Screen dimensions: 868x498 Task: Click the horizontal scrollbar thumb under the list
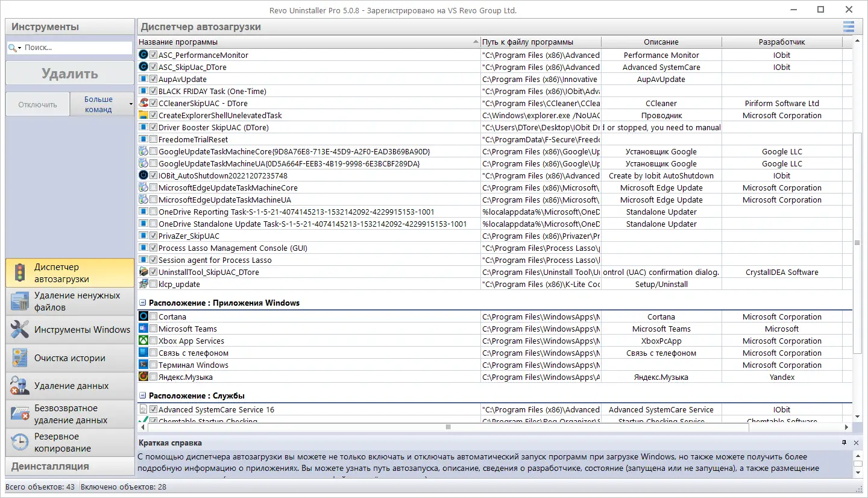448,427
